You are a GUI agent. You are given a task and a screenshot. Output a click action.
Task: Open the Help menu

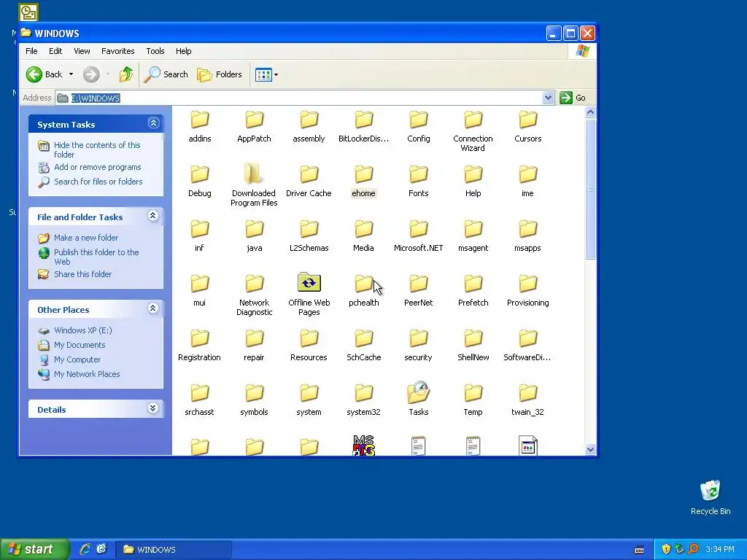point(183,51)
